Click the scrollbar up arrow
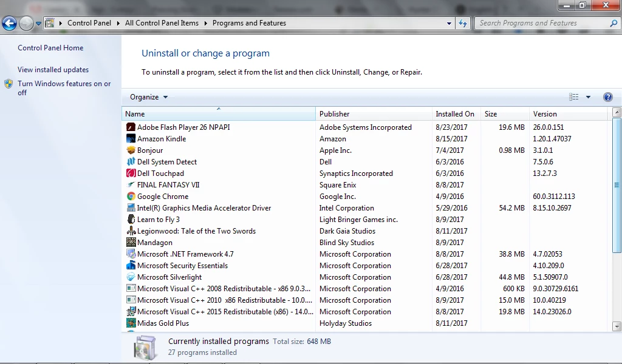Image resolution: width=622 pixels, height=364 pixels. [x=617, y=112]
